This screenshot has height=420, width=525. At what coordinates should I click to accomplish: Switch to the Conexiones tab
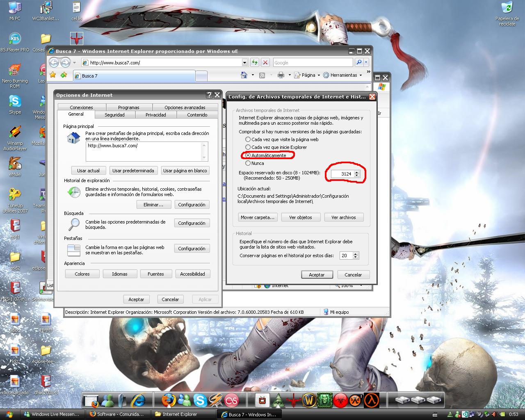tap(81, 107)
